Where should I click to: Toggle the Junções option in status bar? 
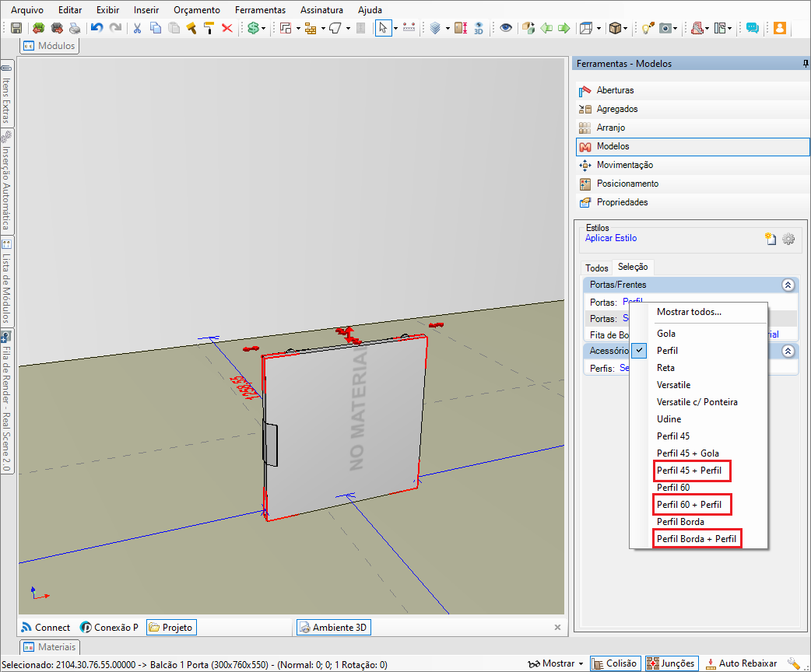tap(670, 663)
